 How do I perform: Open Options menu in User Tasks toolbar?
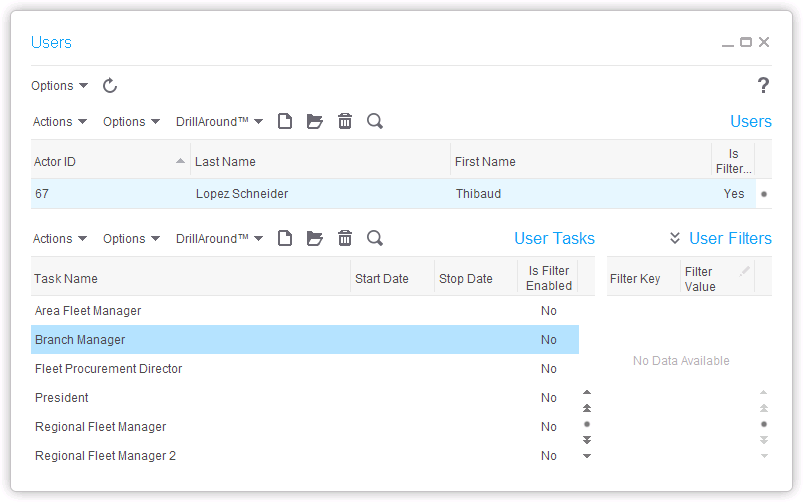[131, 239]
